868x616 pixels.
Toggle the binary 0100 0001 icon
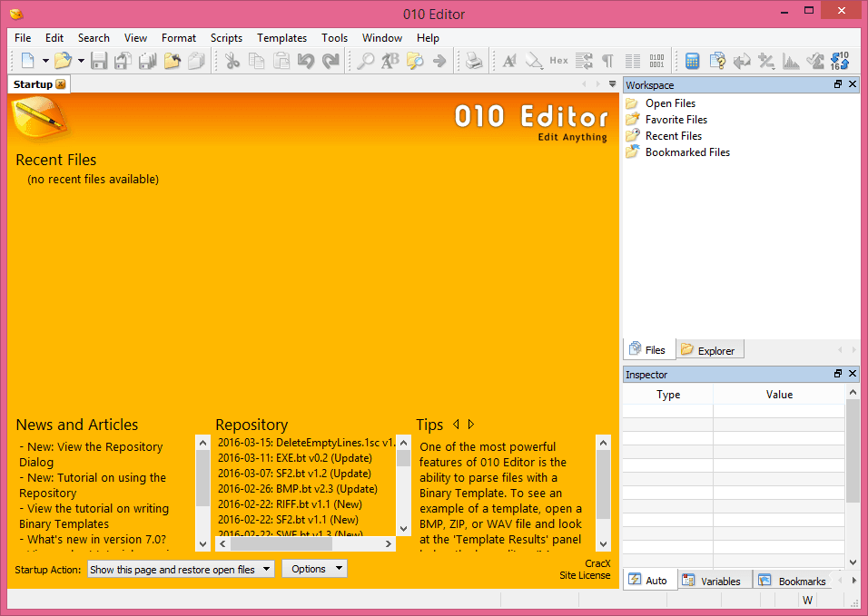656,60
